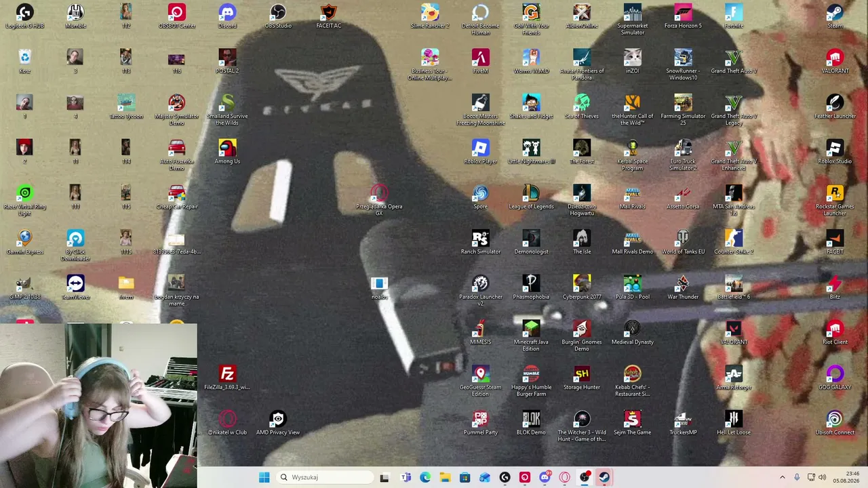Viewport: 868px width, 488px height.
Task: Open Minecraft Java Edition
Action: [531, 335]
